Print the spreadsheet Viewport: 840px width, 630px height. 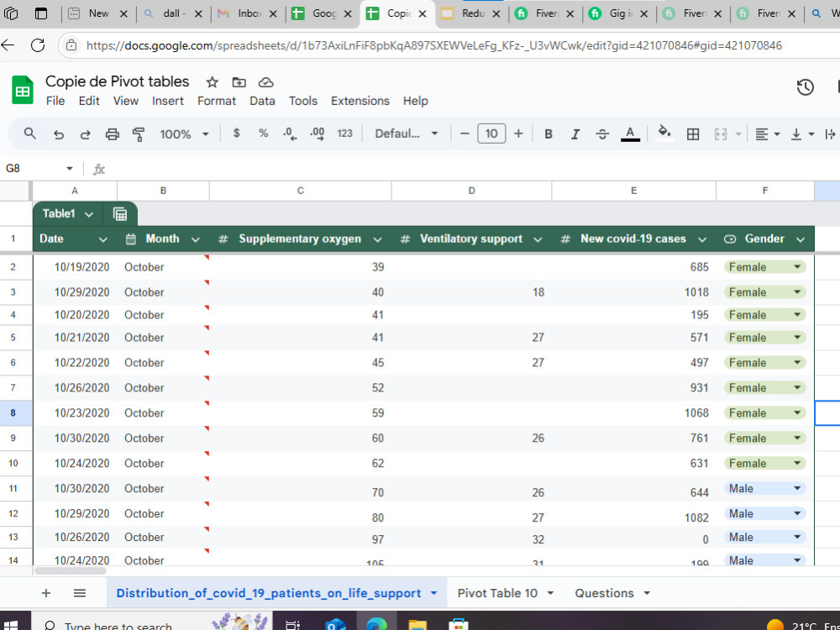[x=112, y=134]
